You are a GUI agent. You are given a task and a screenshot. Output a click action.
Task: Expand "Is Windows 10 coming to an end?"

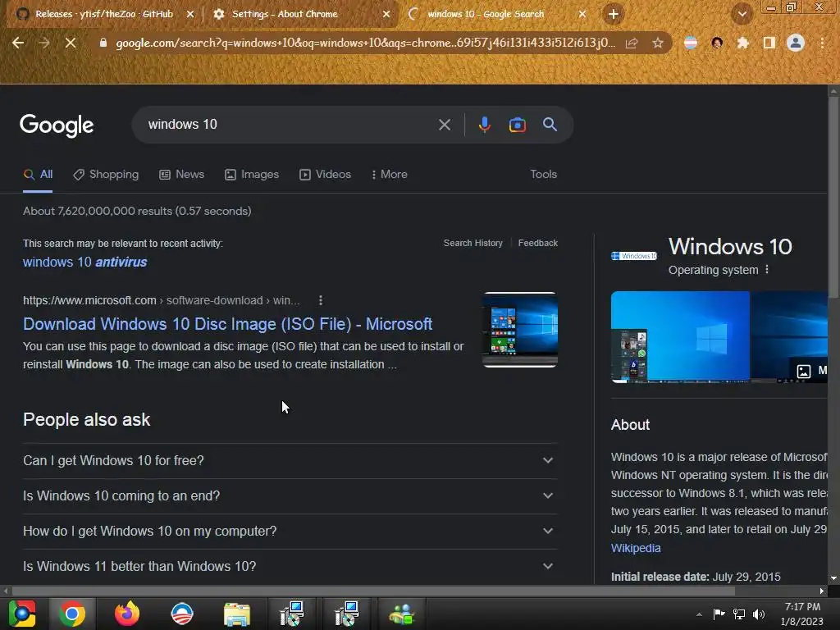point(290,496)
